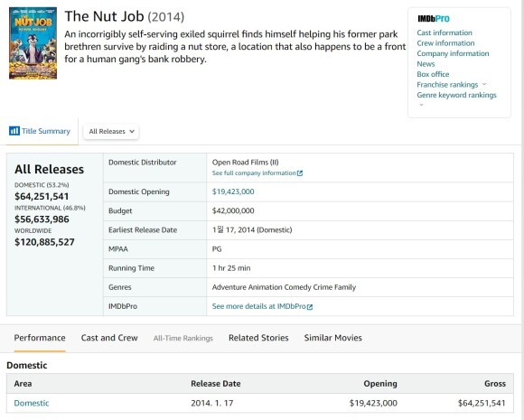
Task: Click the All Releases heading
Action: (49, 170)
